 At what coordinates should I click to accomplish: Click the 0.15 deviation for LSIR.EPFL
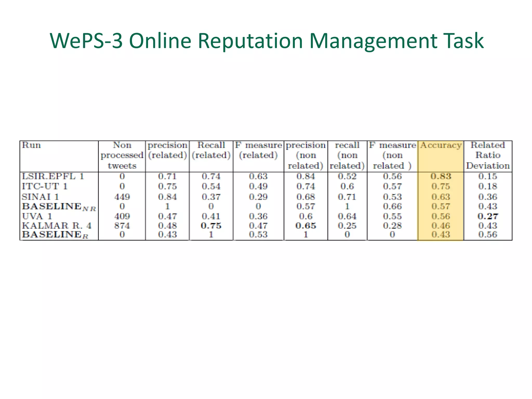[x=488, y=176]
